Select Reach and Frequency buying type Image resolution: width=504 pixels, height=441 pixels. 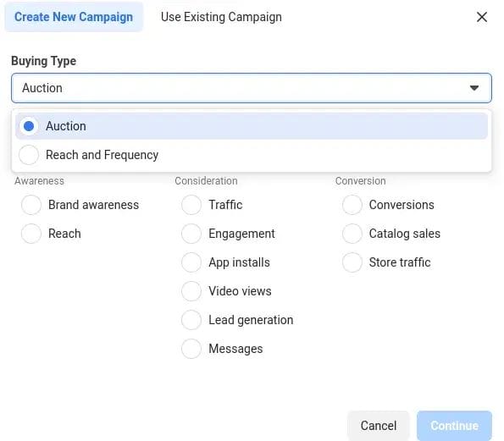tap(252, 155)
